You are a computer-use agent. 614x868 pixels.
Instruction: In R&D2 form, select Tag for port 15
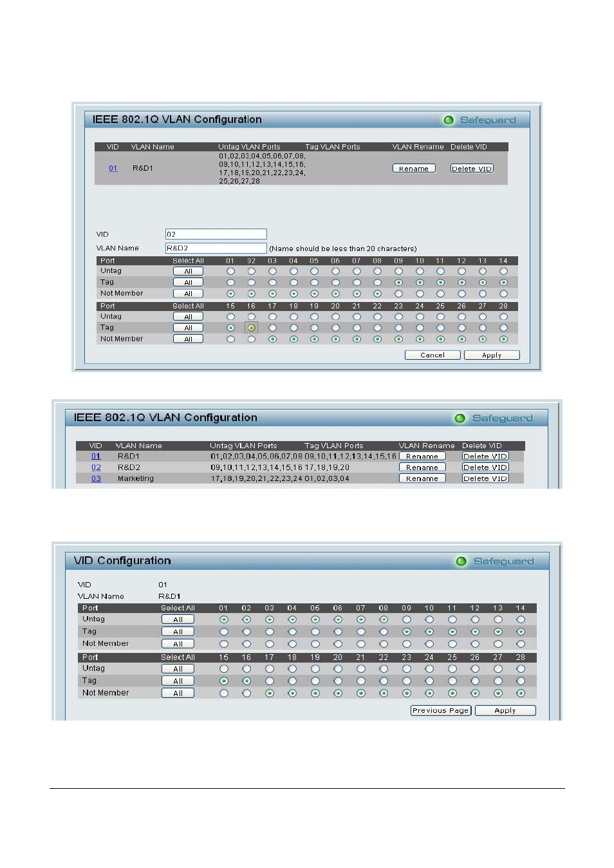(230, 328)
